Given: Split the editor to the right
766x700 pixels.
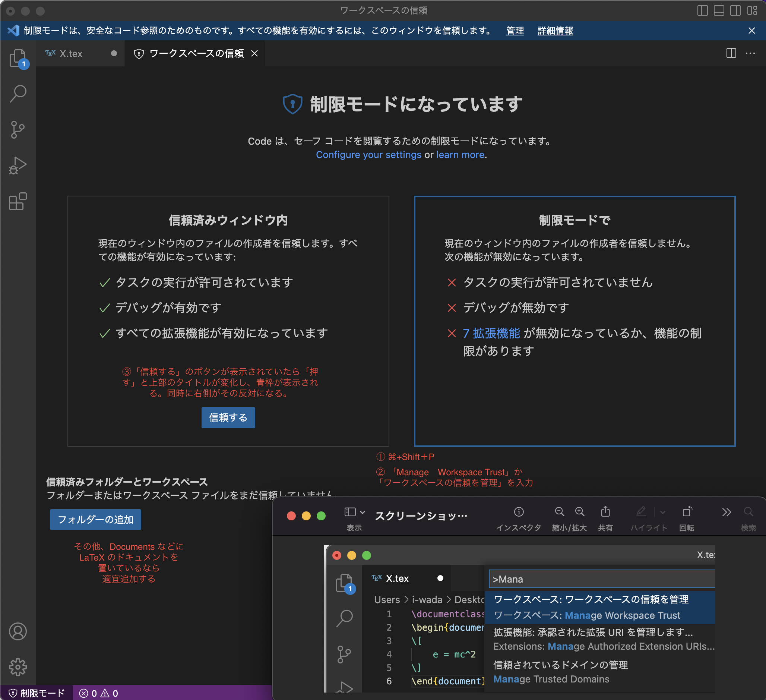Looking at the screenshot, I should (x=731, y=53).
